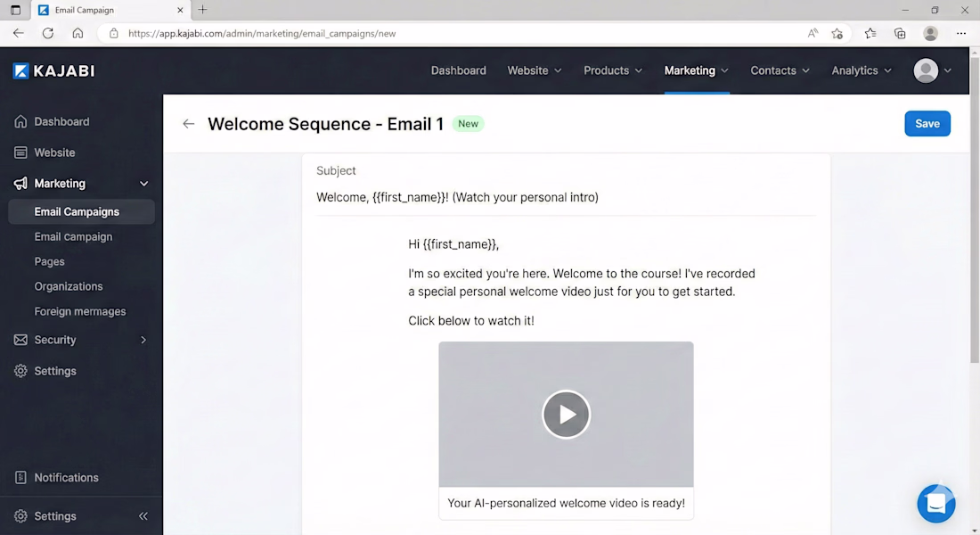This screenshot has width=980, height=535.
Task: Open browser settings and more menu
Action: coord(961,34)
